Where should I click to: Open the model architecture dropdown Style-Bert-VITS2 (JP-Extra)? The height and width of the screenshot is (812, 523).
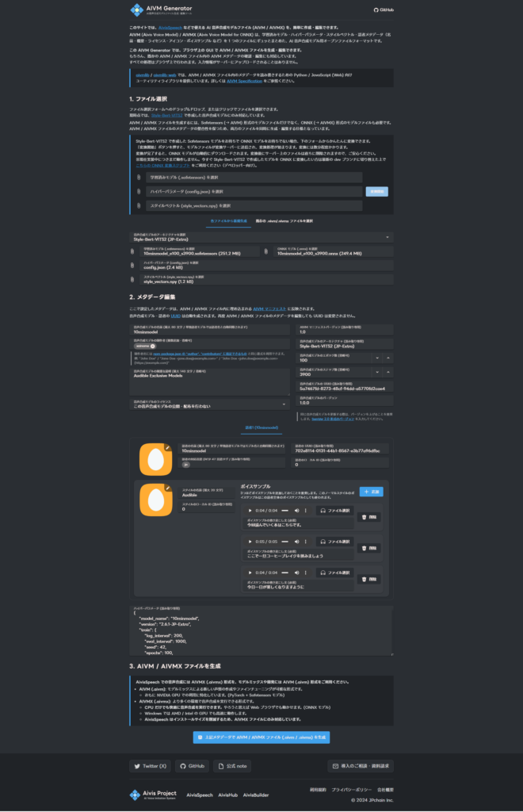click(x=261, y=237)
